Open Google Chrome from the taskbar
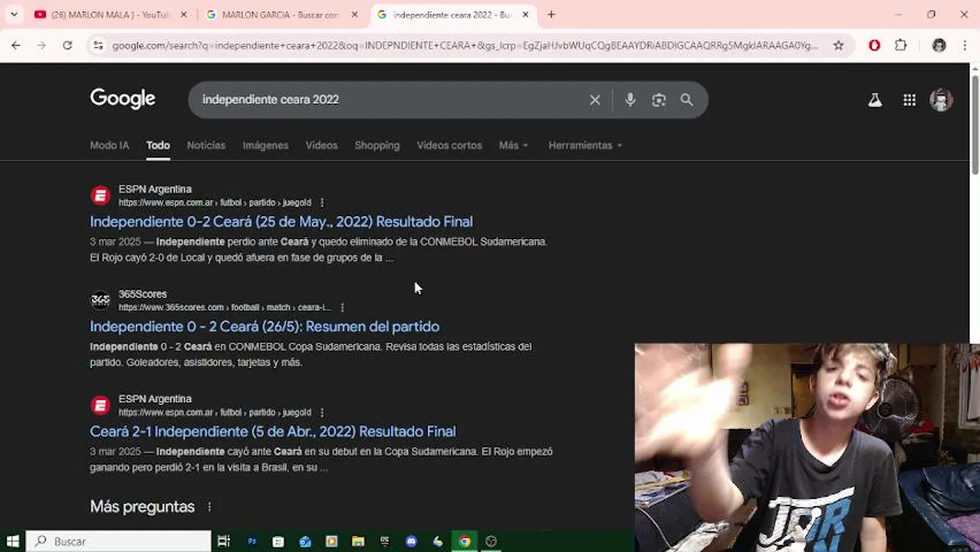The height and width of the screenshot is (552, 980). (x=465, y=541)
